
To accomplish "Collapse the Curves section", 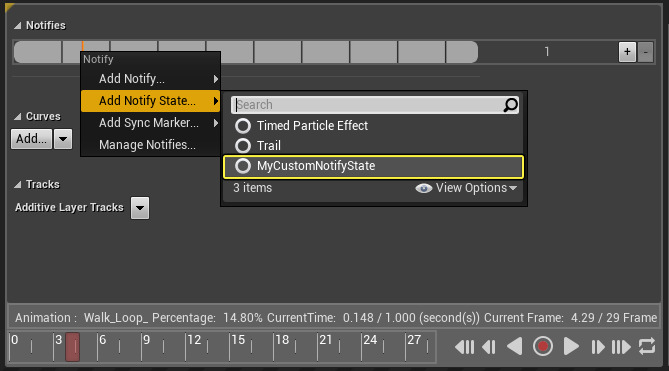I will 17,116.
